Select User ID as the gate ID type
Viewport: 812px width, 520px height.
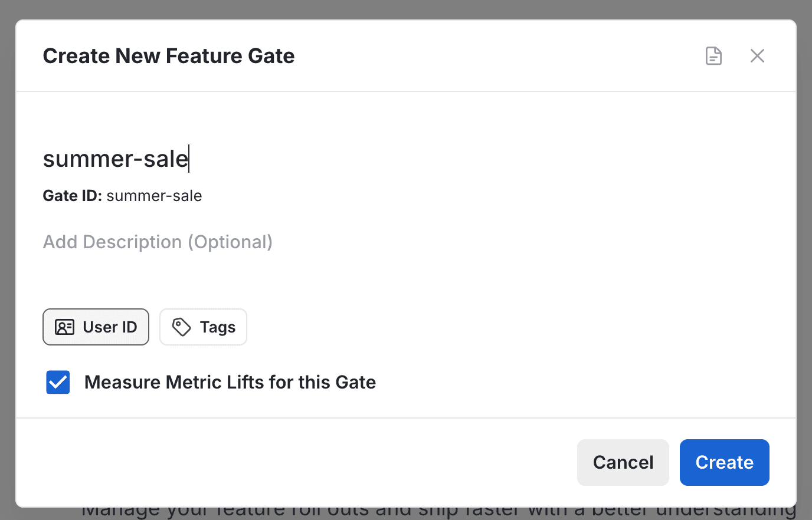pyautogui.click(x=96, y=327)
